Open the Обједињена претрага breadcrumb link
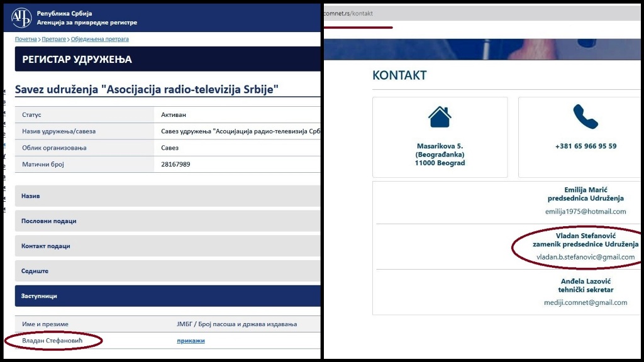This screenshot has width=644, height=362. 100,39
